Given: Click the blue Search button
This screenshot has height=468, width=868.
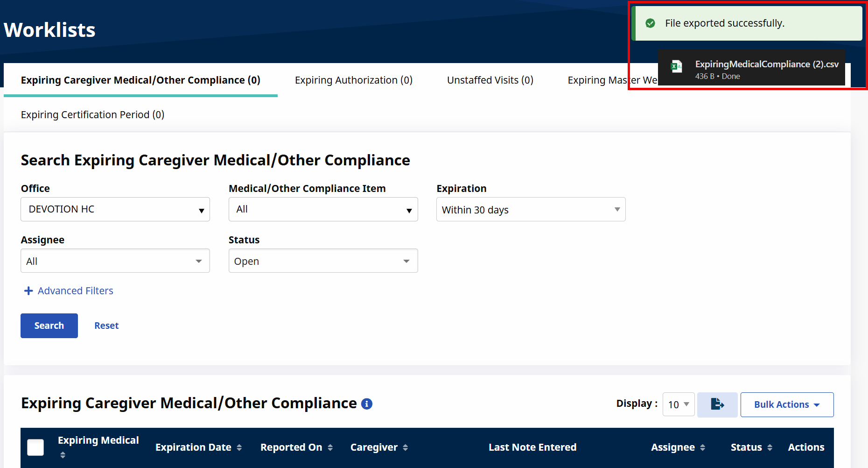Looking at the screenshot, I should click(49, 326).
